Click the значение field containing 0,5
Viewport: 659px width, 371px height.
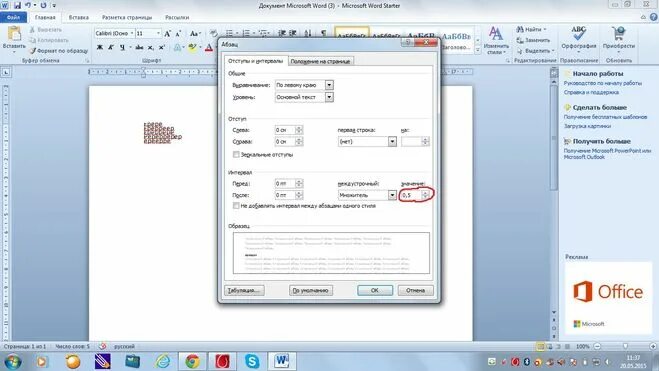tap(411, 195)
